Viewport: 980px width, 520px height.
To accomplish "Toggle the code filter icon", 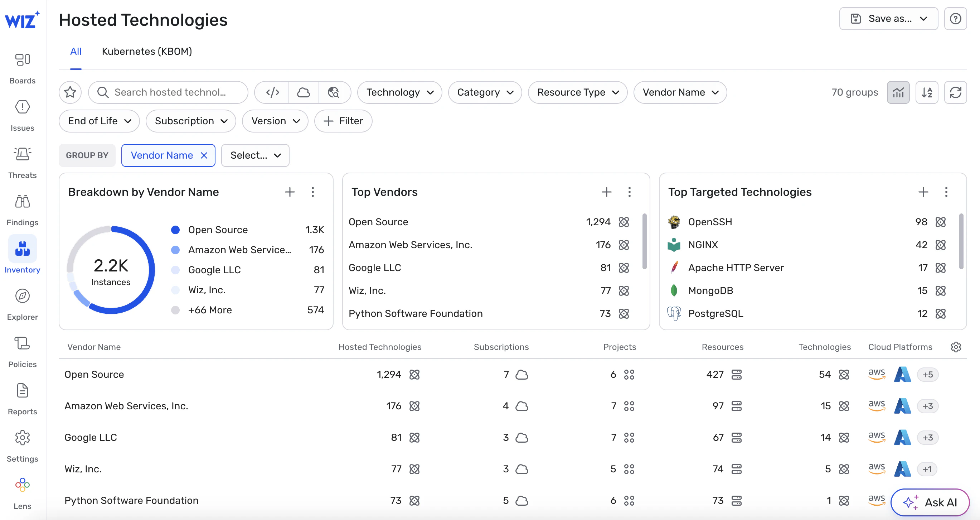I will coord(272,92).
